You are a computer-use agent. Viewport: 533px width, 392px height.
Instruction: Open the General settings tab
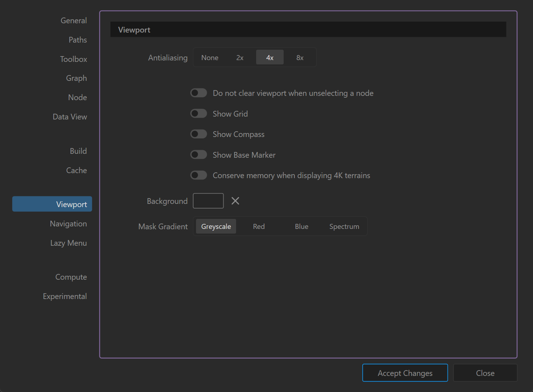74,21
